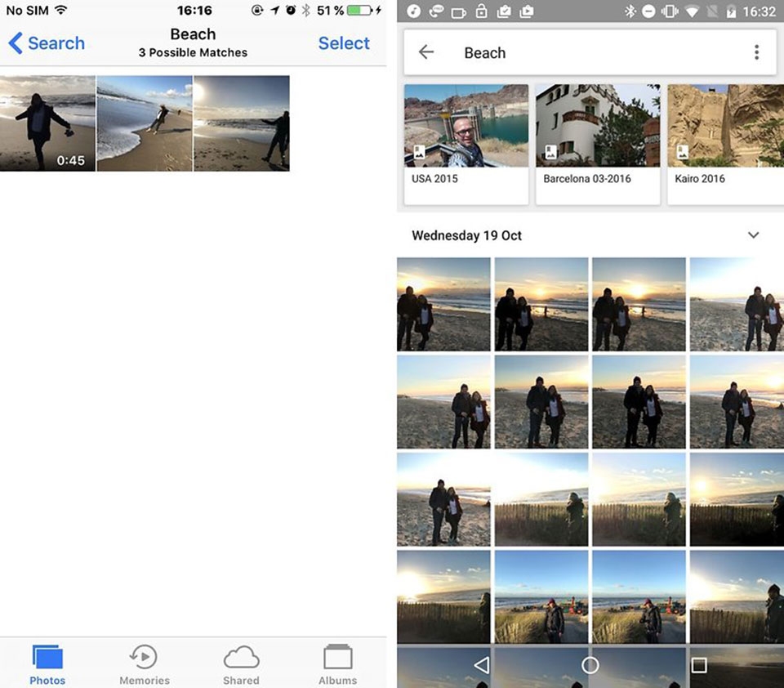
Task: Tap the first Android notification icon in status bar
Action: click(x=413, y=11)
